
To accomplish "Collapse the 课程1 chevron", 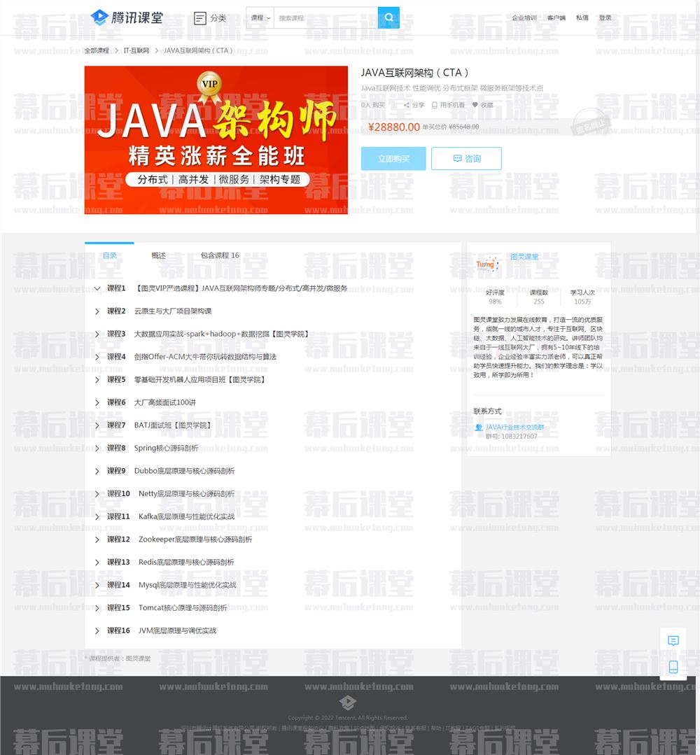I will (97, 288).
